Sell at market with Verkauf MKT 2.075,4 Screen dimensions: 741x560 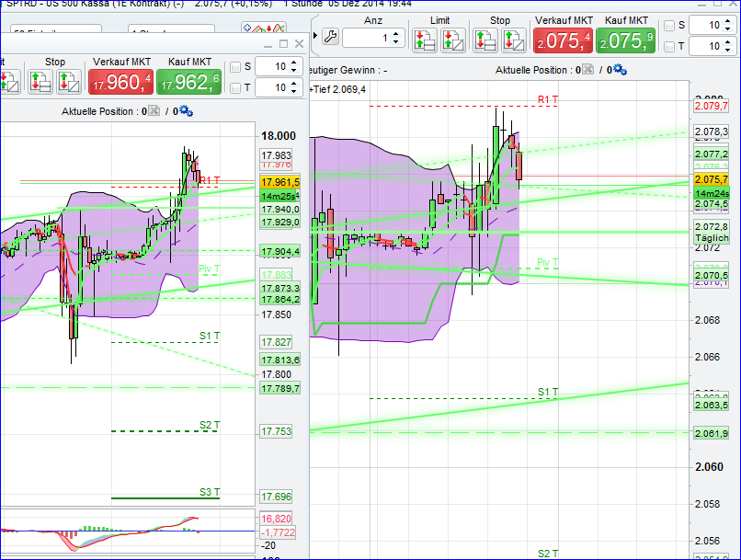pos(563,40)
